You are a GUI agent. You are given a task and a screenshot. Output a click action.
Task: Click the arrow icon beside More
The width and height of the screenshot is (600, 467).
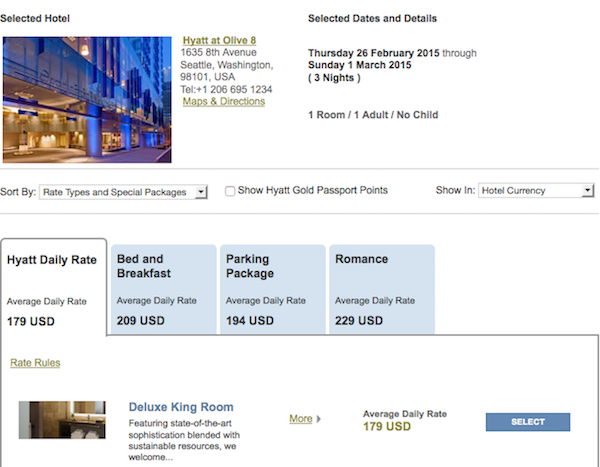[x=319, y=419]
